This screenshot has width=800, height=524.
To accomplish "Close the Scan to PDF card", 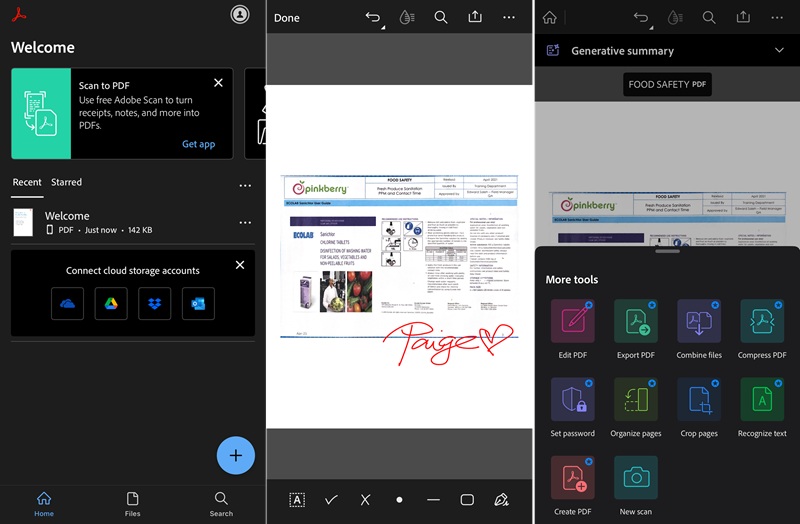I will (x=218, y=83).
